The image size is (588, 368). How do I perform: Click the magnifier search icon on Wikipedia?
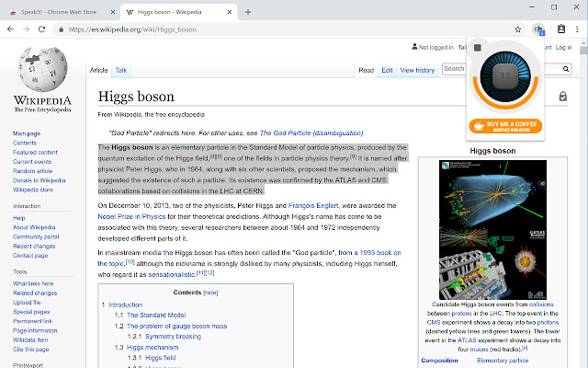(566, 69)
